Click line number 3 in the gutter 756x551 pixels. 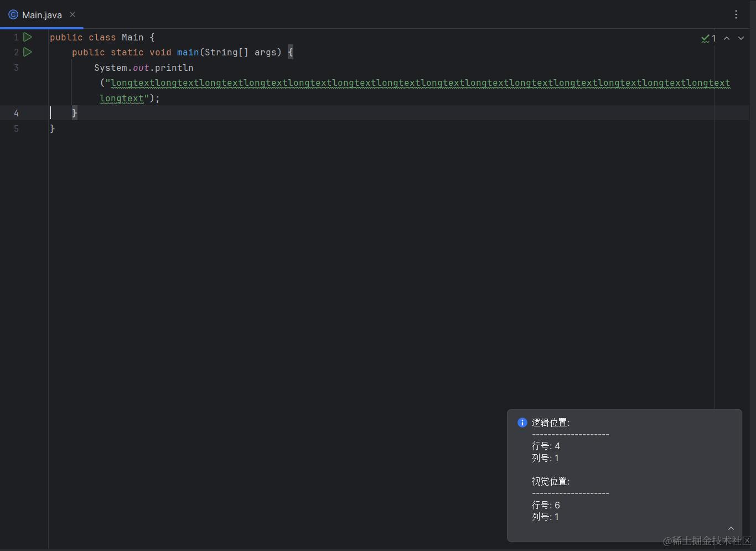(16, 68)
